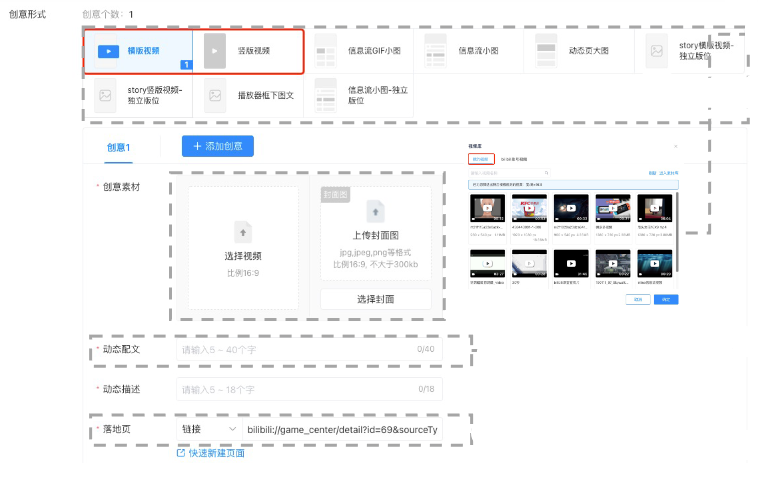
Task: Pick the 播放器框下图文 format
Action: coord(248,95)
